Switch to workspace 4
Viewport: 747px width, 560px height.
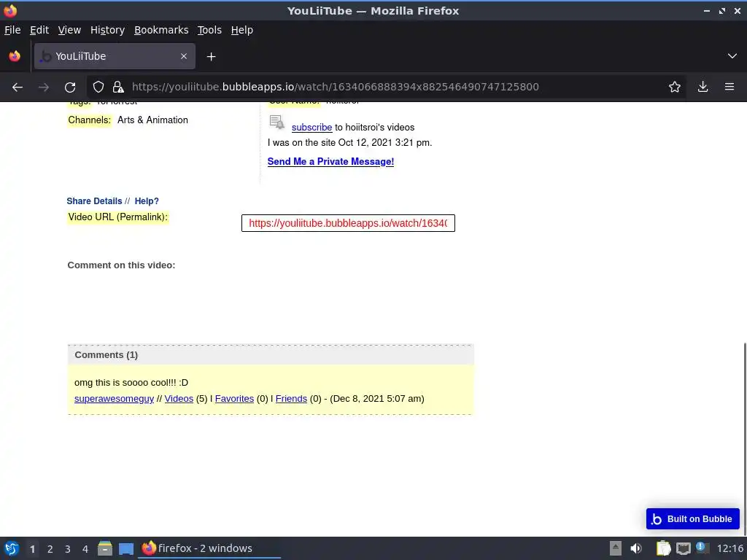(85, 549)
